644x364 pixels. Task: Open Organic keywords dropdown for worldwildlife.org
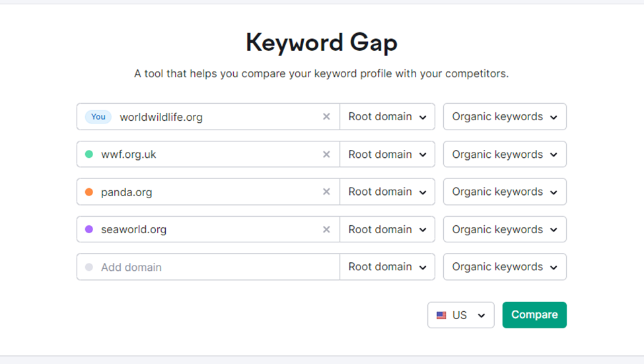[x=505, y=117]
